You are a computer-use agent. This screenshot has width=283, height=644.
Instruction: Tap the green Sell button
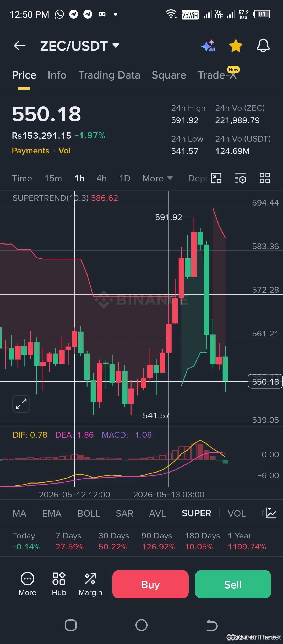tap(233, 584)
